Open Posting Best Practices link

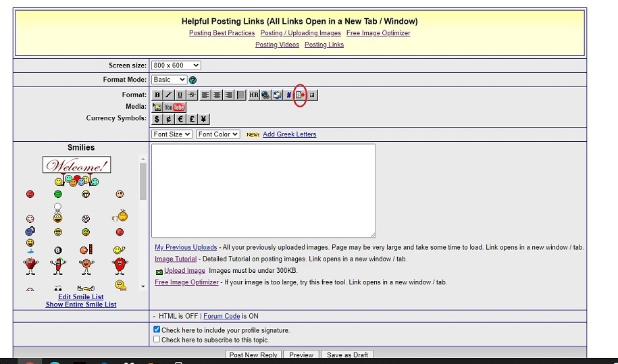[x=222, y=33]
